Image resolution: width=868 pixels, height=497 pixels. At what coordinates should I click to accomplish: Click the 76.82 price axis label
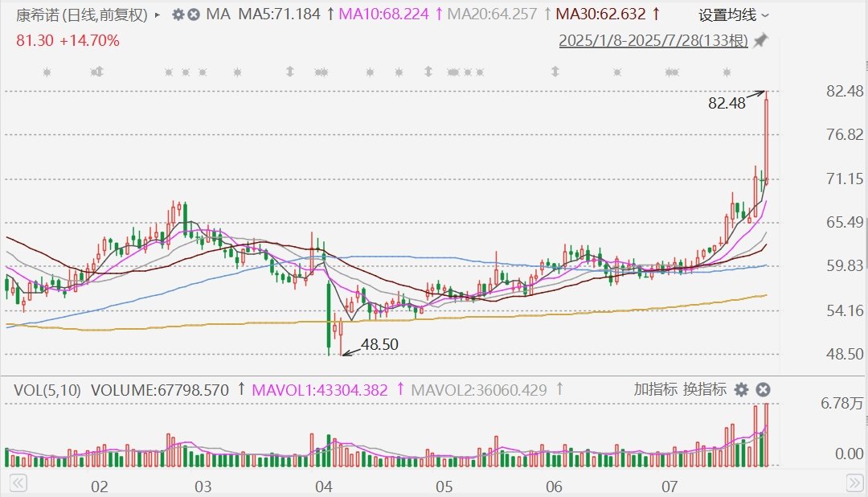(x=845, y=134)
